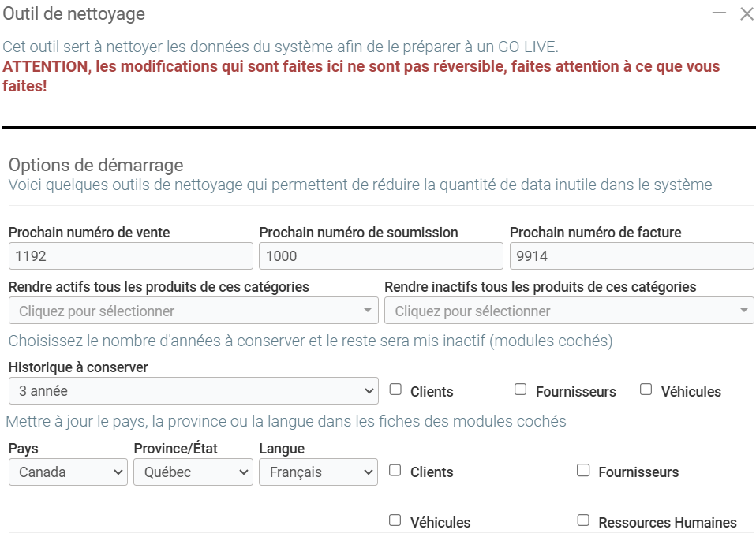
Task: Close the Outil de nettoyage dialog
Action: click(747, 13)
